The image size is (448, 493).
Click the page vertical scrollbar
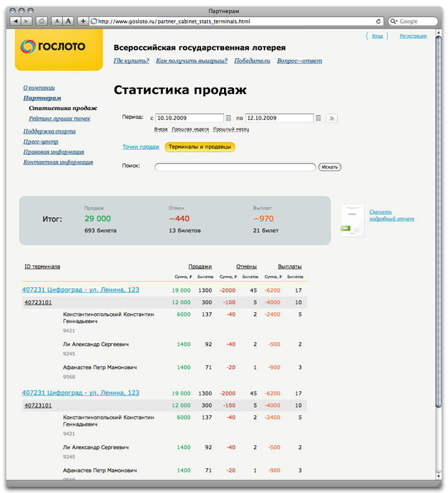439,249
